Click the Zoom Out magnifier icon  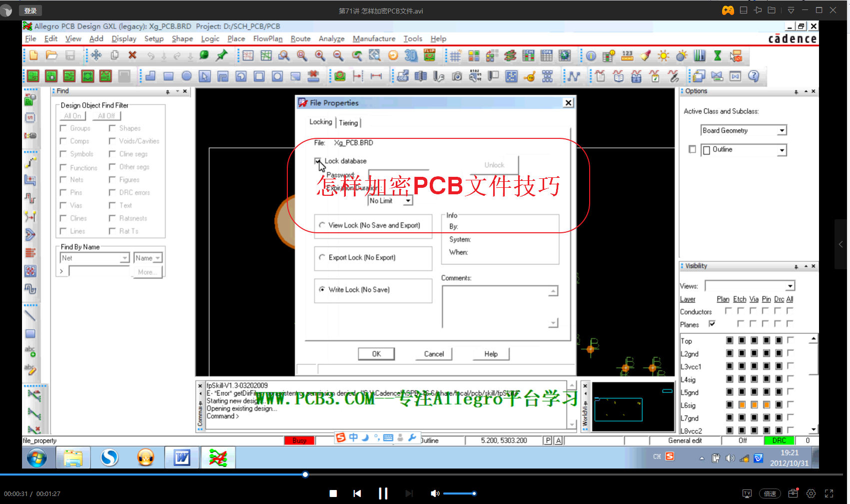338,55
